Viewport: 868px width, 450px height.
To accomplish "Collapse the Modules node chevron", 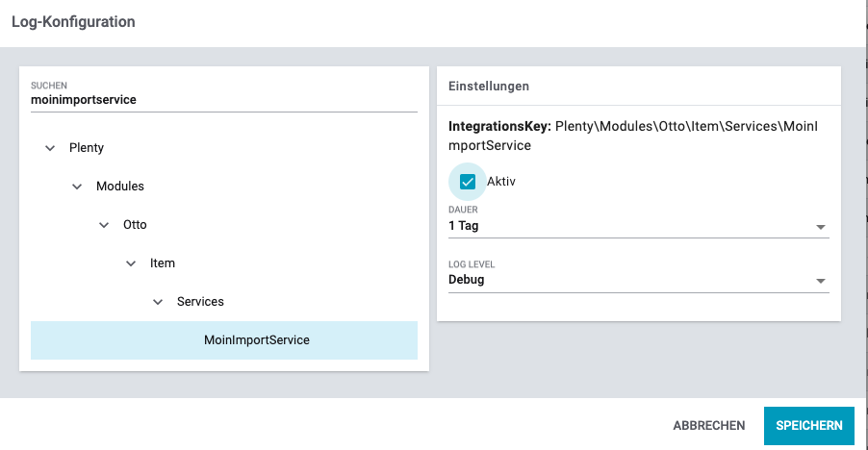I will [77, 187].
